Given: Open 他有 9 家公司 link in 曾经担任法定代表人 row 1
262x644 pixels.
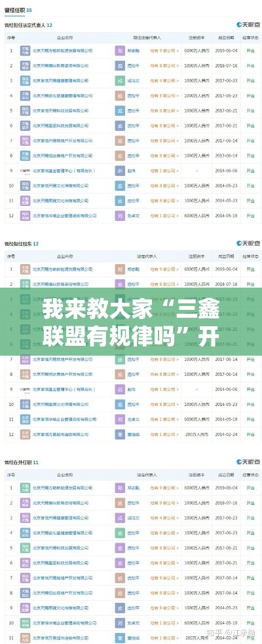Looking at the screenshot, I should coord(164,51).
